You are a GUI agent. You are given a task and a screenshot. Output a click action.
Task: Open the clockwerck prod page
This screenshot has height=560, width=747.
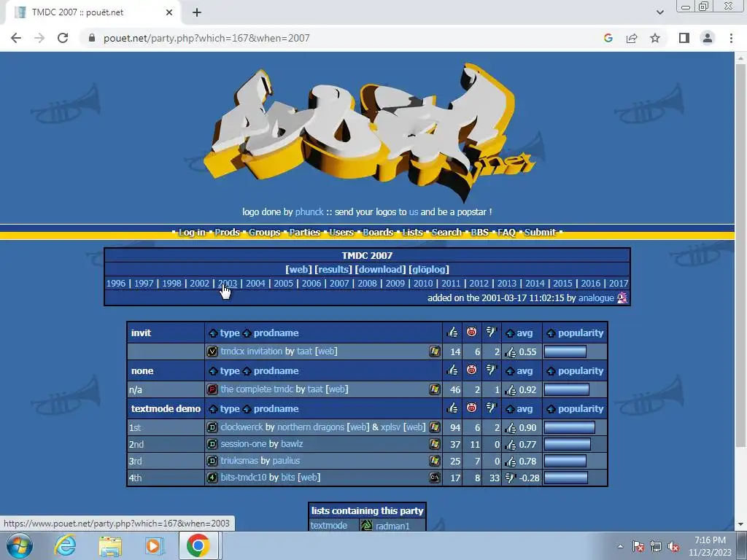click(x=241, y=427)
